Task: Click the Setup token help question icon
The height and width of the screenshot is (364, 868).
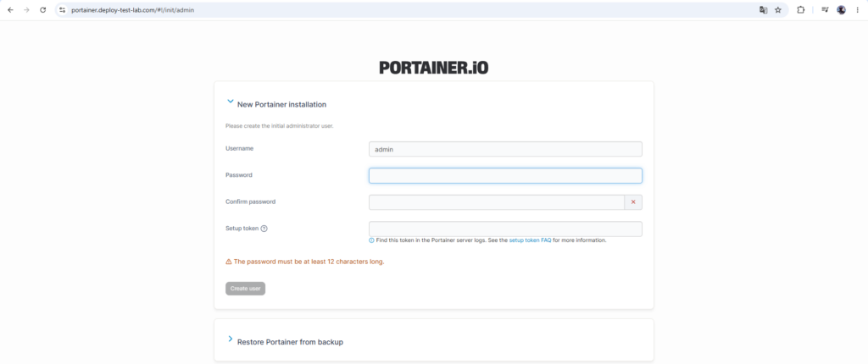Action: click(x=264, y=229)
